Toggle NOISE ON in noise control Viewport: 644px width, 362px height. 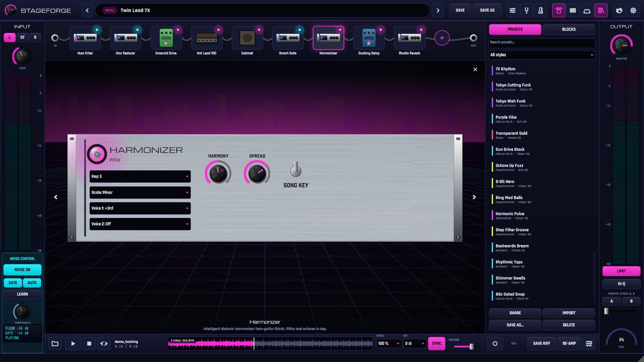pyautogui.click(x=22, y=269)
